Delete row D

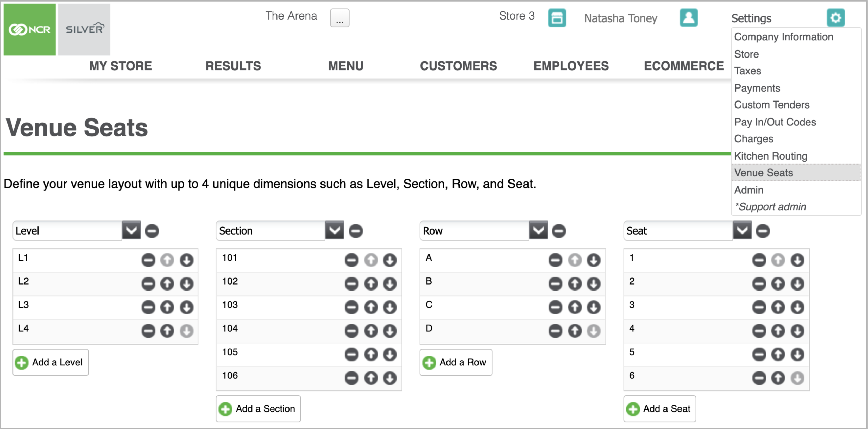555,331
